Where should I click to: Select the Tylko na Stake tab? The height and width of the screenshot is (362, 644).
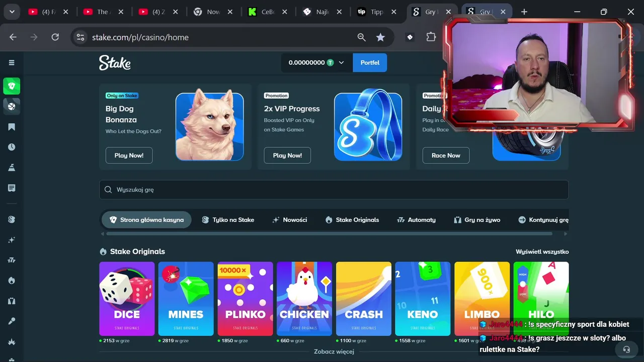coord(228,220)
